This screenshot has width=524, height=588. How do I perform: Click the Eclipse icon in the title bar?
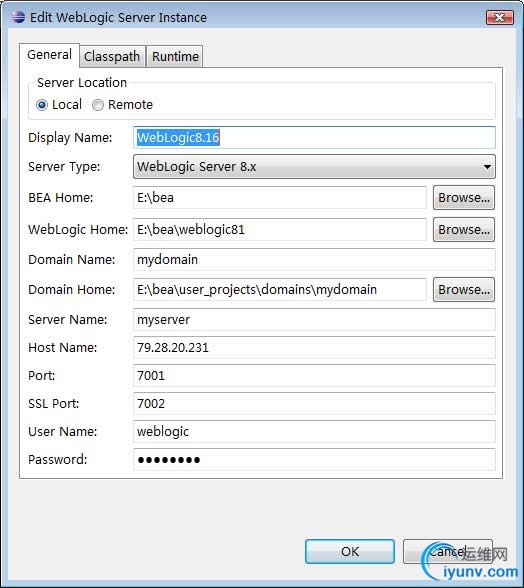click(17, 17)
